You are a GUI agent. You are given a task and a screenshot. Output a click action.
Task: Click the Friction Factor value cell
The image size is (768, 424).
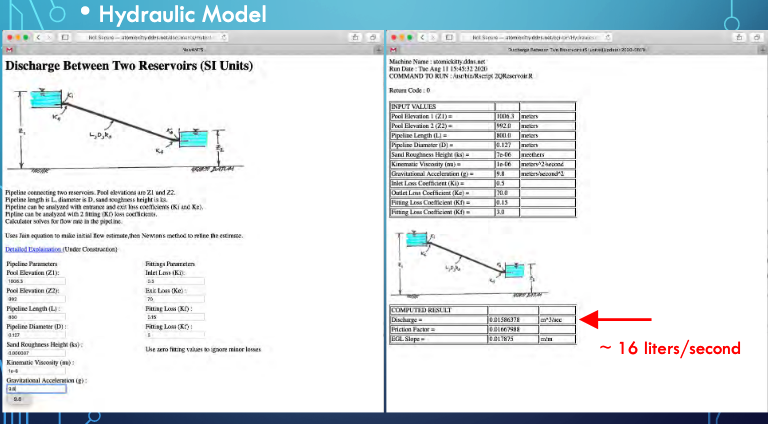513,330
